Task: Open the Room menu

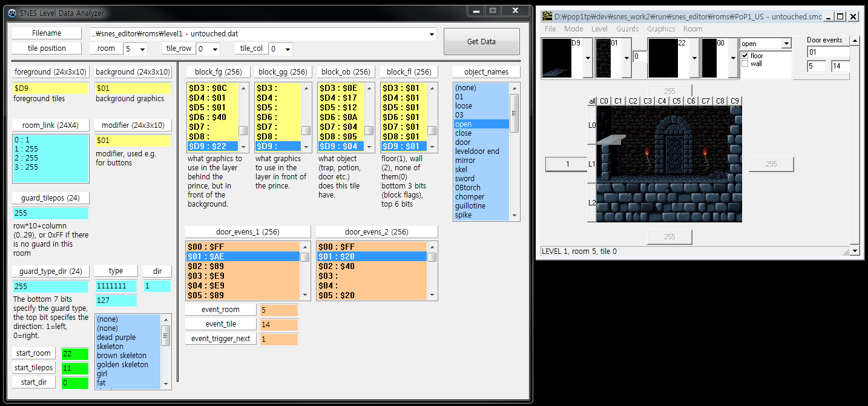Action: [x=693, y=29]
